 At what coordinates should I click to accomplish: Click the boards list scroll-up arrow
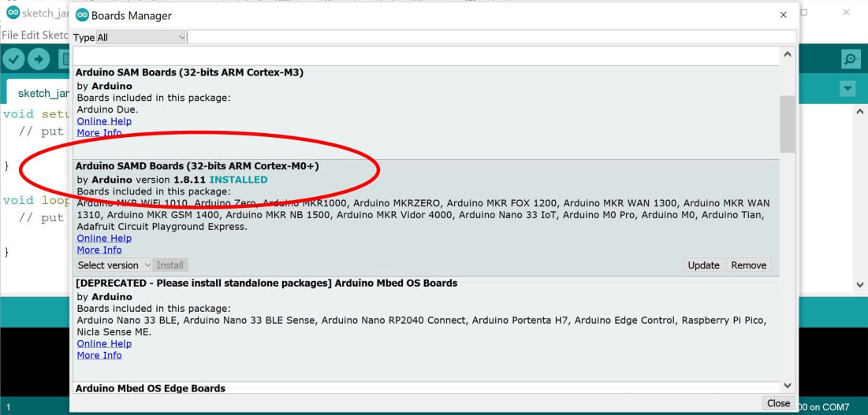click(787, 55)
